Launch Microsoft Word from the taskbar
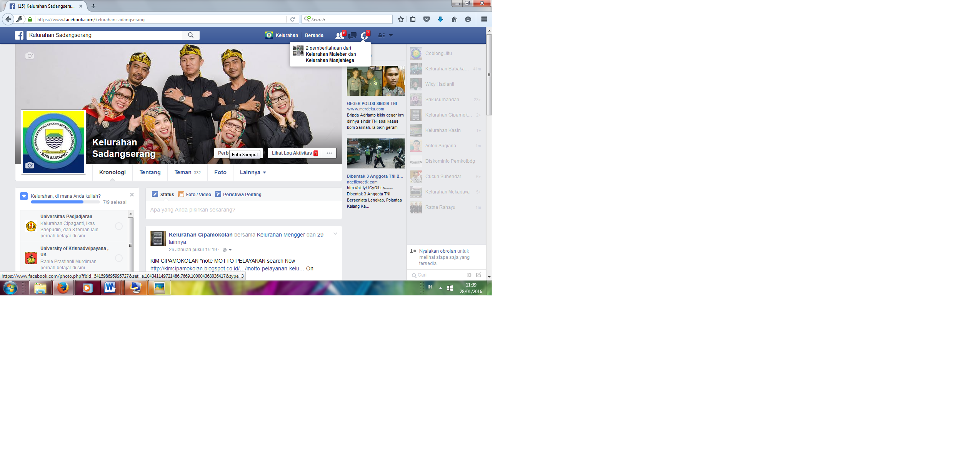 [111, 288]
